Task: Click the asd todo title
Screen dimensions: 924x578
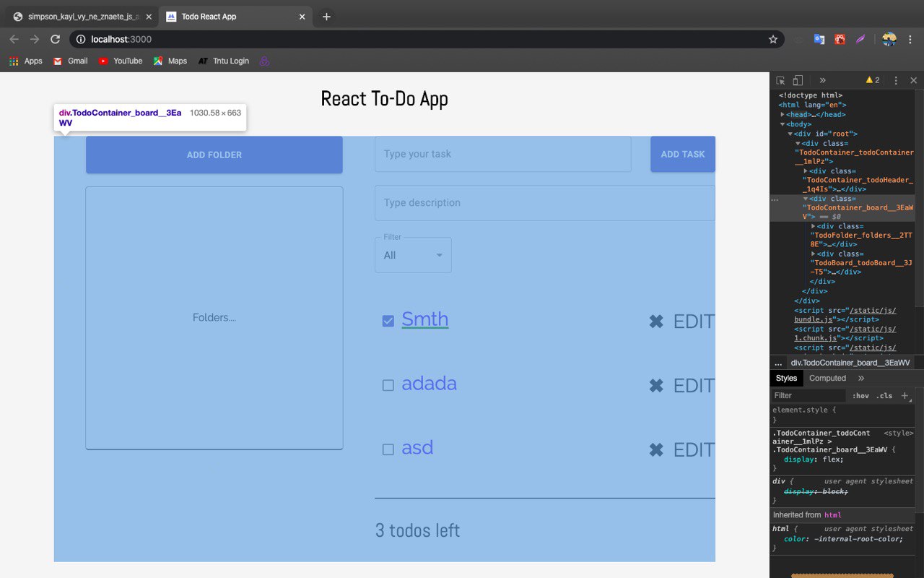Action: (x=417, y=447)
